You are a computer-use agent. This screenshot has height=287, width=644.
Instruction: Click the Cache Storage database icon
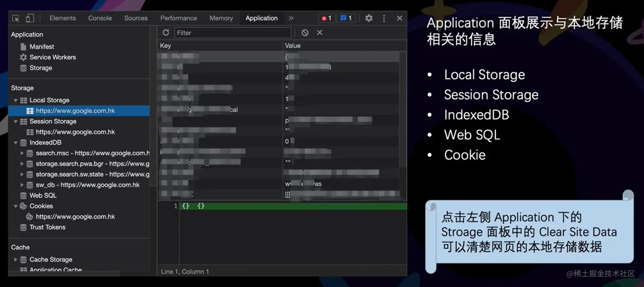tap(23, 260)
